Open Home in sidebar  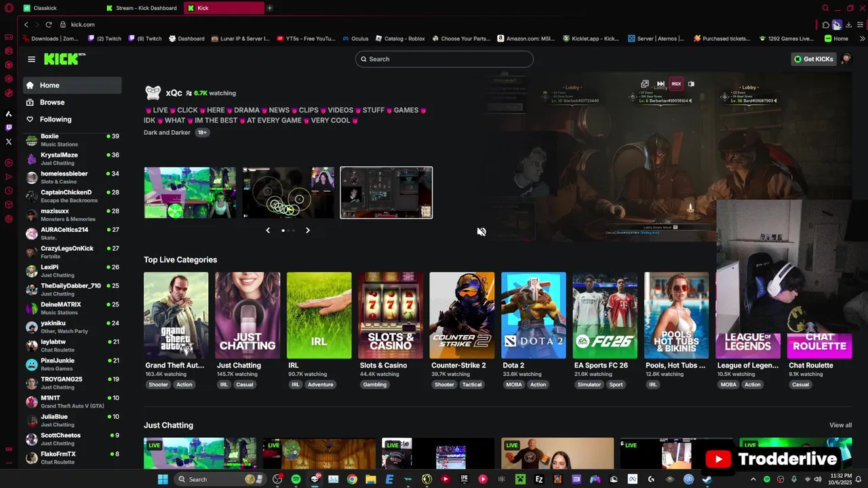click(72, 85)
